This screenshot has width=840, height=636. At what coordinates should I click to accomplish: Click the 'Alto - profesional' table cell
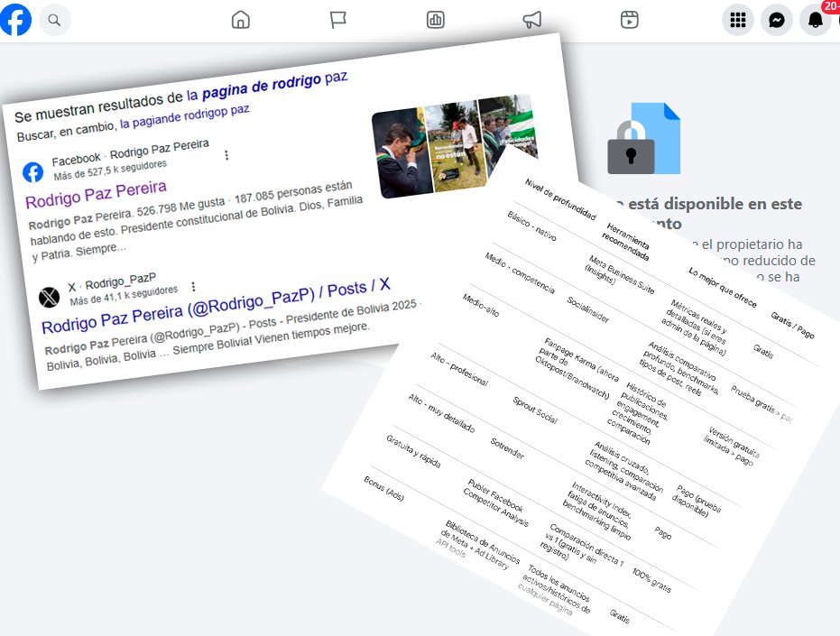[459, 369]
